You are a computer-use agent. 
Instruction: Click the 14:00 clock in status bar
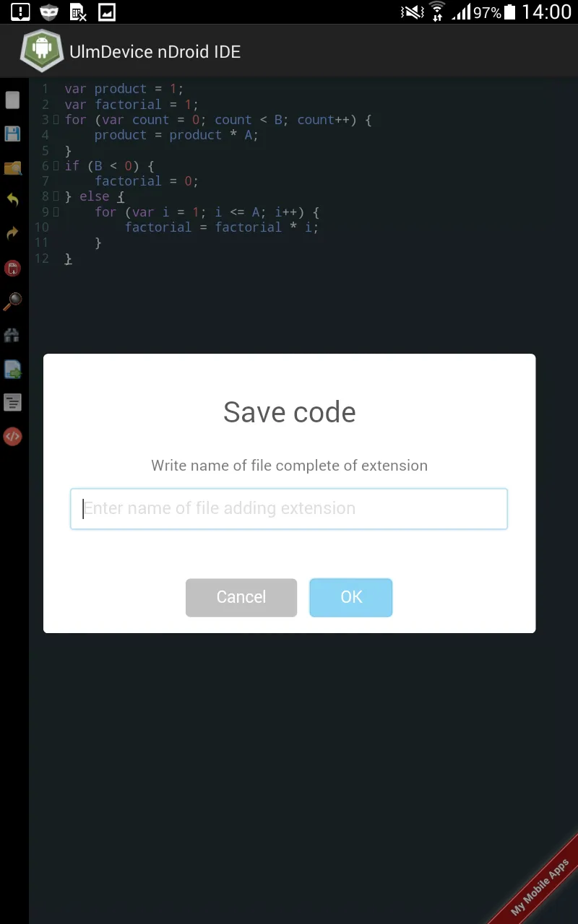click(547, 12)
